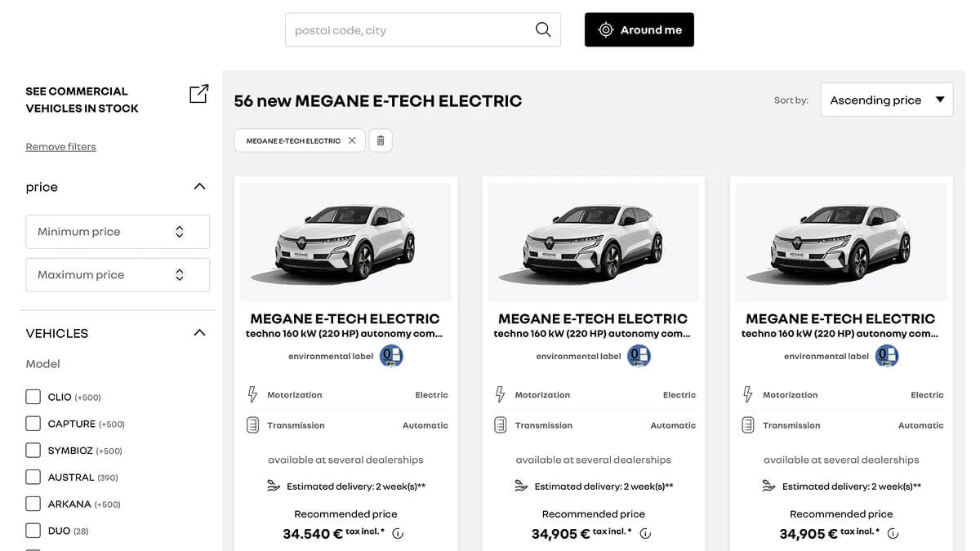Click the Remove filters link
980x551 pixels.
[x=60, y=146]
